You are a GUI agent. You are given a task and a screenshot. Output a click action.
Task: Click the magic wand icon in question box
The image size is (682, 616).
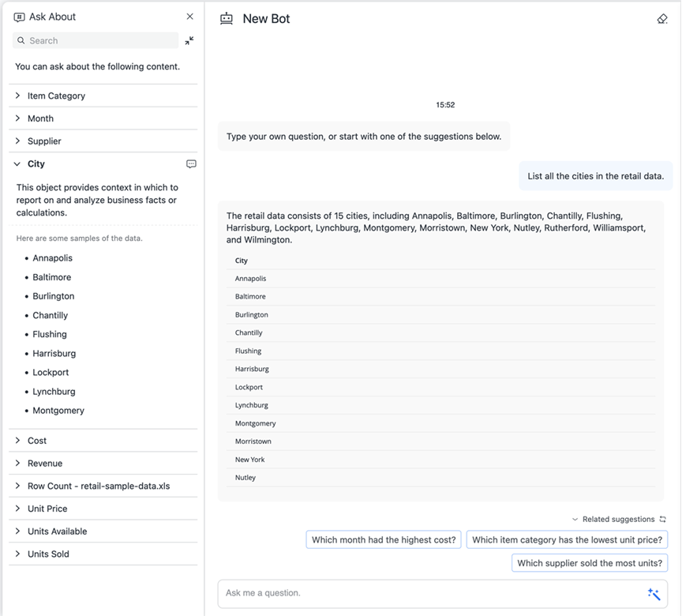(654, 594)
